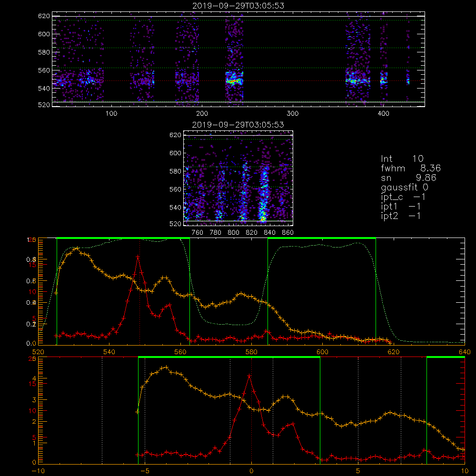
Task: Click x-axis label 400 under the wide spectrogram
Action: pyautogui.click(x=383, y=114)
